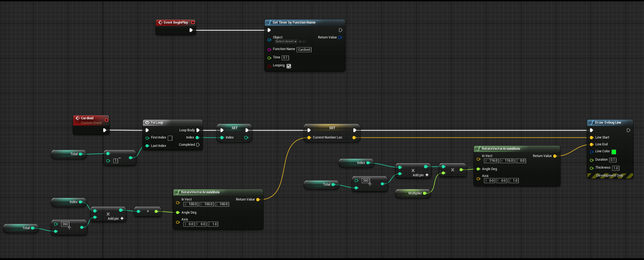Click 360 field in divide node near Multiplier
Image resolution: width=644 pixels, height=260 pixels.
click(x=366, y=181)
